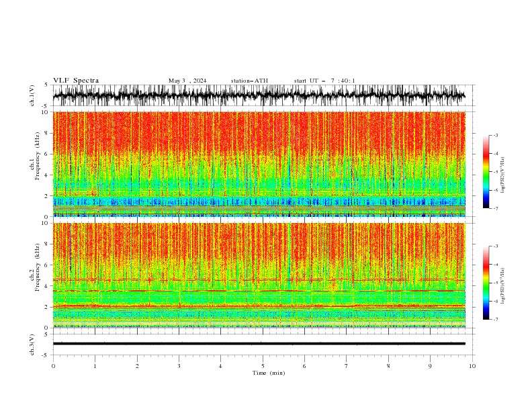Click time axis tick label "9"
The width and height of the screenshot is (532, 411).
430,366
